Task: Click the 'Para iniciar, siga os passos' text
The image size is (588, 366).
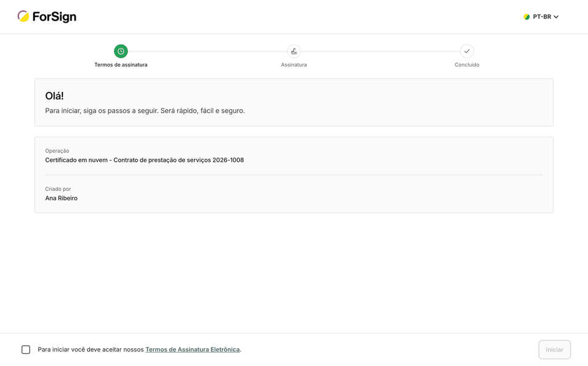Action: [x=145, y=111]
